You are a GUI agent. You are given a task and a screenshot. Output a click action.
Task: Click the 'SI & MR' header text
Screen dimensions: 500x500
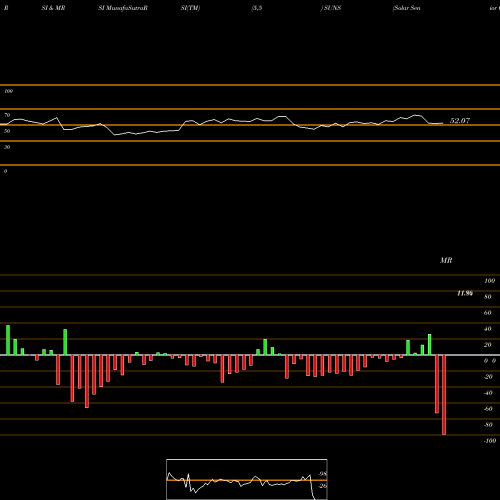click(53, 8)
